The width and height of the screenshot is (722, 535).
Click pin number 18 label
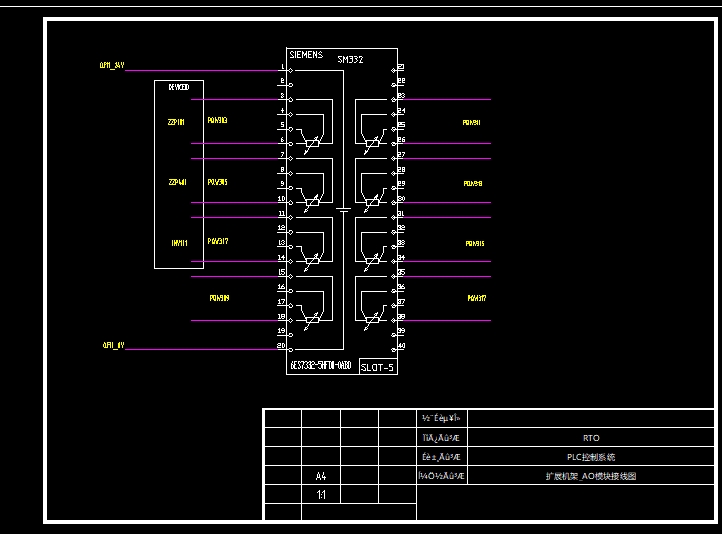click(281, 317)
